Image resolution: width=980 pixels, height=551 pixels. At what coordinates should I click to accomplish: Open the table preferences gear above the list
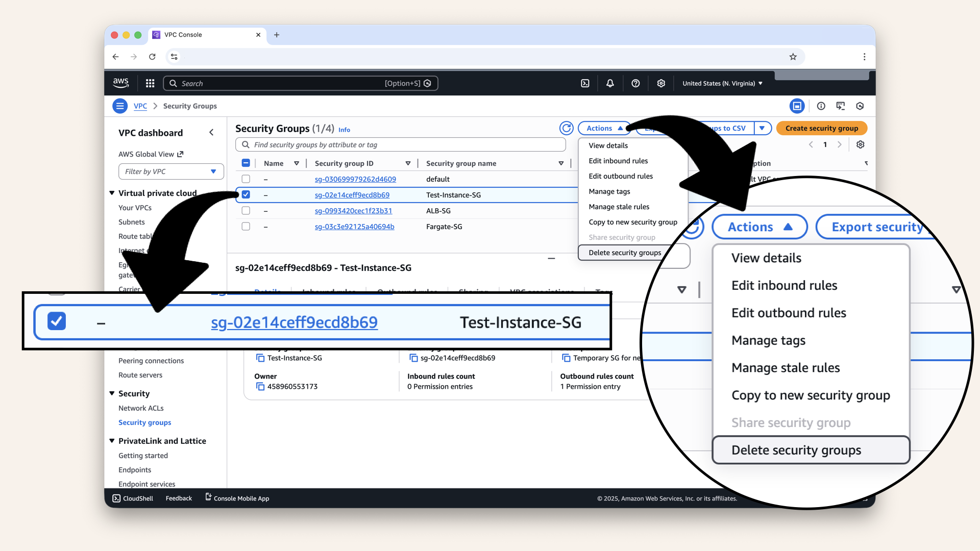click(860, 144)
